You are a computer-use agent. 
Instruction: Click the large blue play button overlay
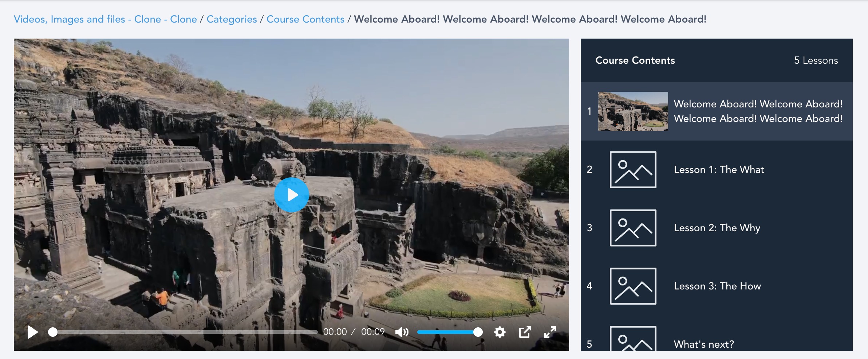click(291, 195)
